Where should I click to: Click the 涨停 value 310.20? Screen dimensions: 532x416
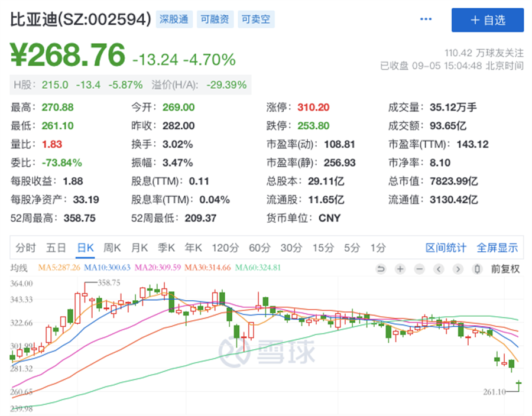click(x=313, y=108)
